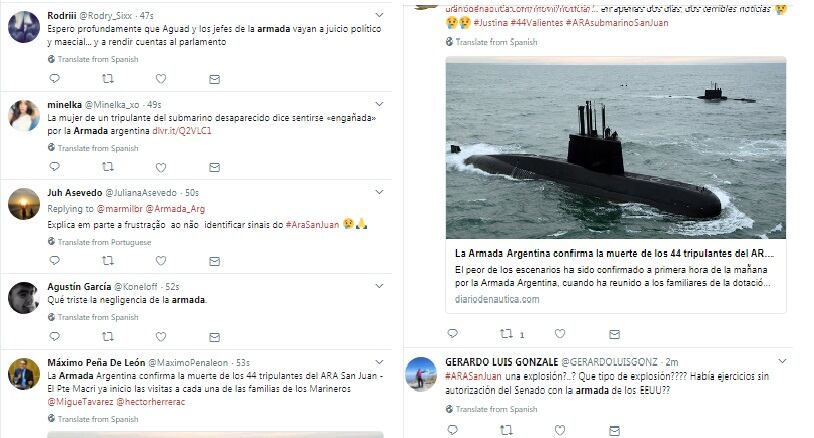
Task: Send Agustín García's tweet via direct message
Action: pyautogui.click(x=214, y=337)
